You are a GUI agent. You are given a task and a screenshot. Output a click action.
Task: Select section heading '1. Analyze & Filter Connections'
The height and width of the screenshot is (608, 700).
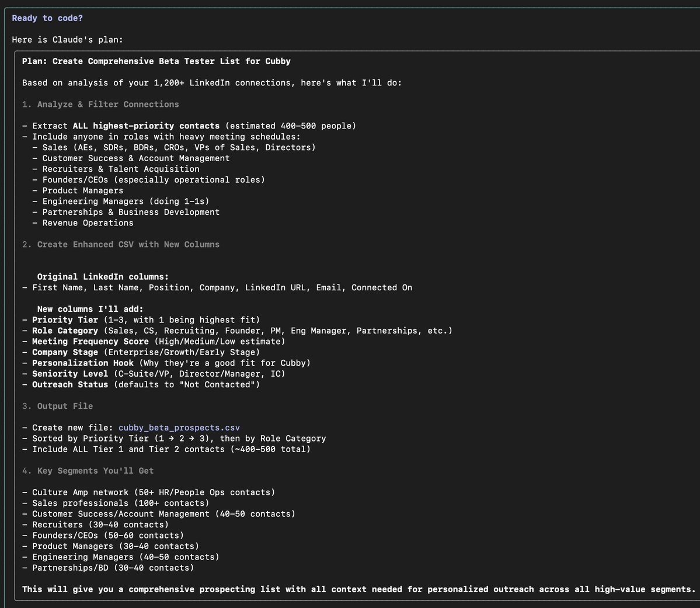click(x=100, y=104)
